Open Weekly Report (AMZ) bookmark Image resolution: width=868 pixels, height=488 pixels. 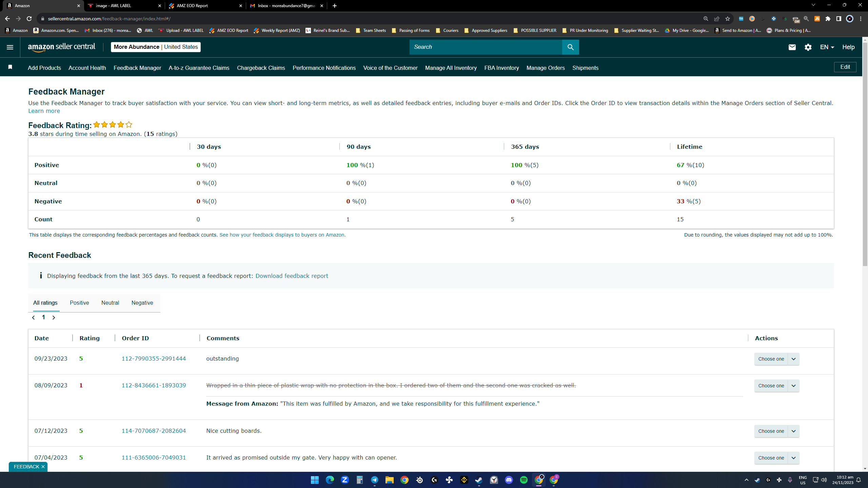click(x=277, y=30)
